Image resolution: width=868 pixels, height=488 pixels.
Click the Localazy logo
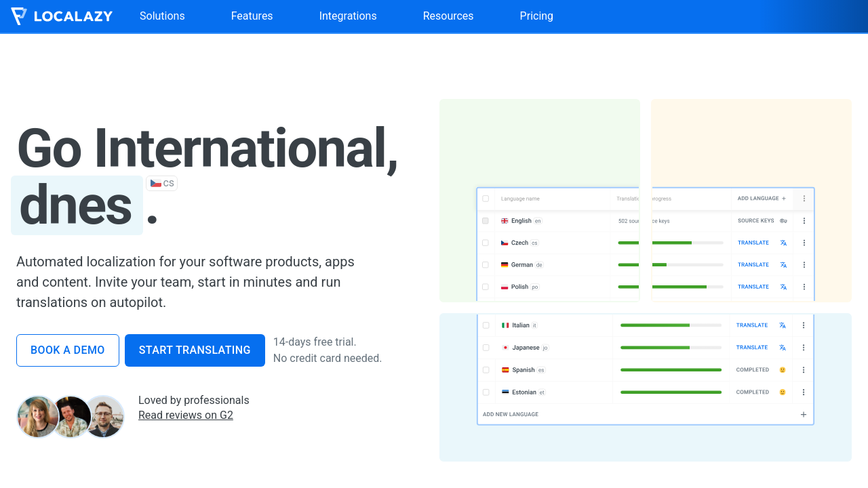[x=62, y=16]
